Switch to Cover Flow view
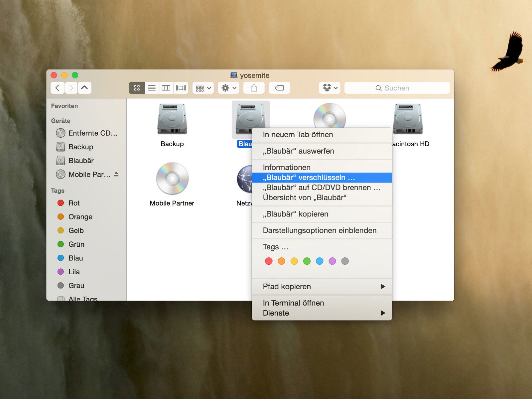 [181, 88]
